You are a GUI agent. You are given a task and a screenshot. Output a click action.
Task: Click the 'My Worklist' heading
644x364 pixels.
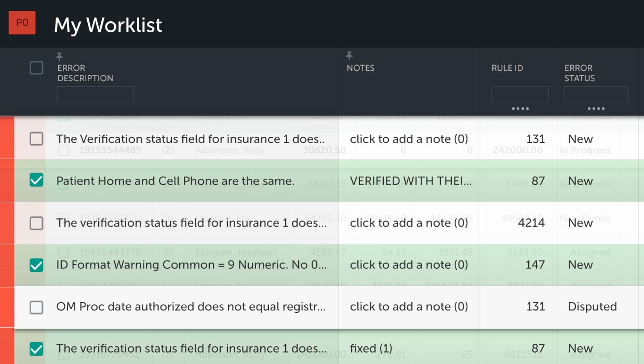point(108,24)
